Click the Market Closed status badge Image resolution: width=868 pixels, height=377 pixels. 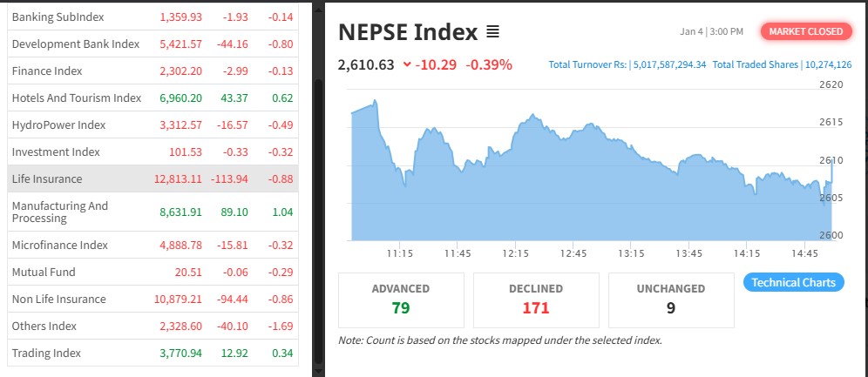coord(805,31)
